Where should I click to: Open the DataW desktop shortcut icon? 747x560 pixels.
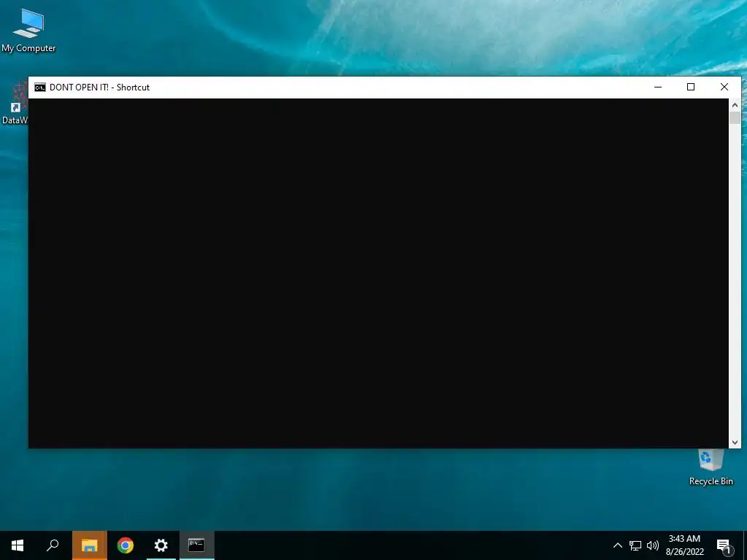[x=15, y=104]
